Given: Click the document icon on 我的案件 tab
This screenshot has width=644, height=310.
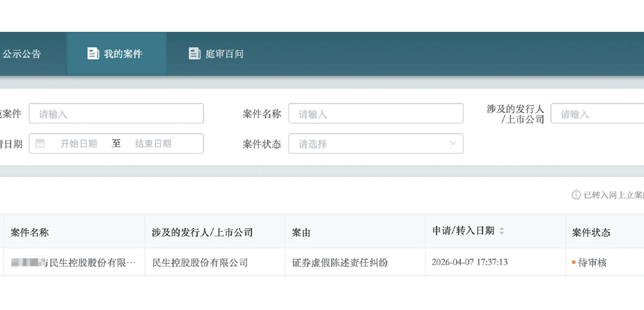Looking at the screenshot, I should [93, 53].
